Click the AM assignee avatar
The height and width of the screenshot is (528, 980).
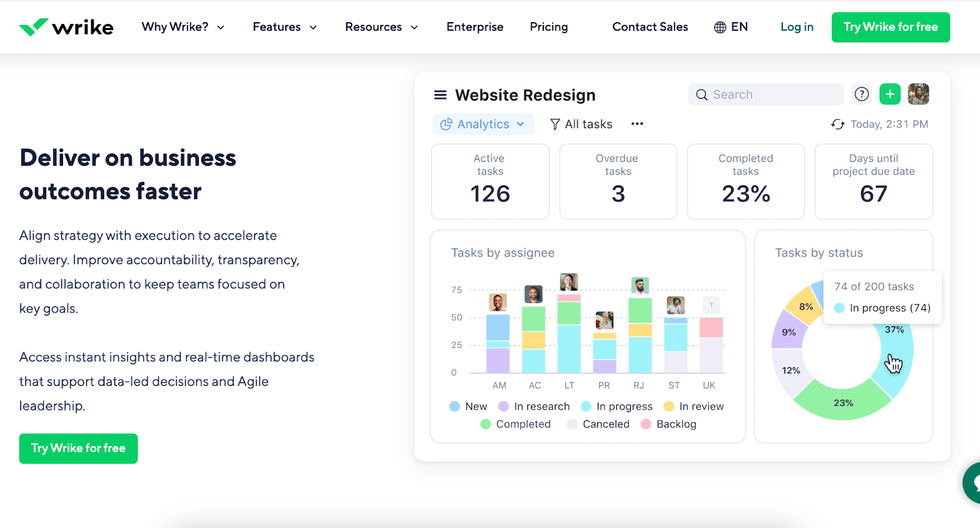498,303
